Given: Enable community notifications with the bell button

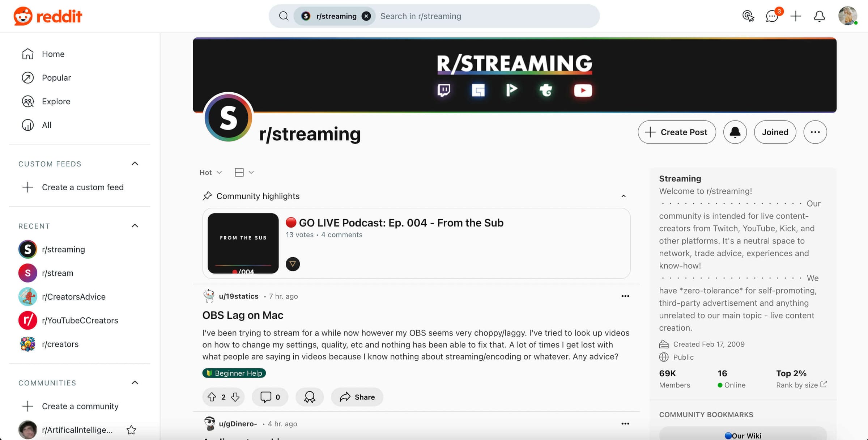Looking at the screenshot, I should click(735, 132).
